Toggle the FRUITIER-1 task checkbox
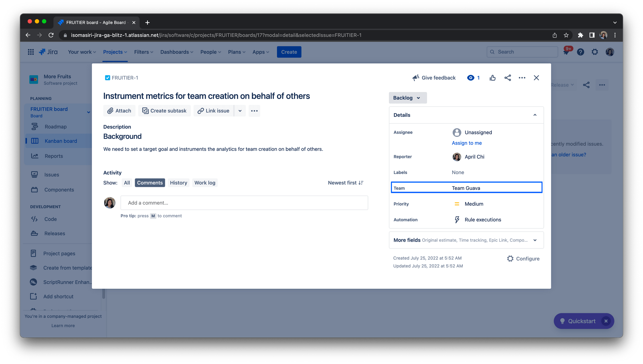This screenshot has height=364, width=643. pos(108,78)
